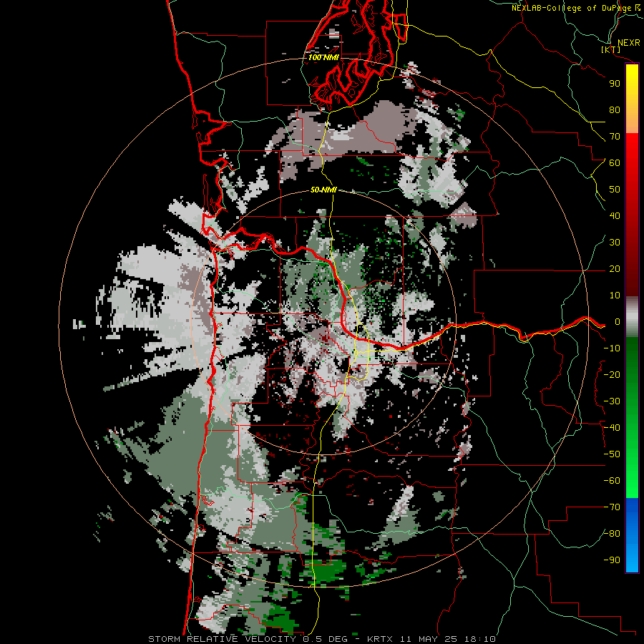The width and height of the screenshot is (644, 644).
Task: Select the positive 20 scale label
Action: [x=615, y=268]
